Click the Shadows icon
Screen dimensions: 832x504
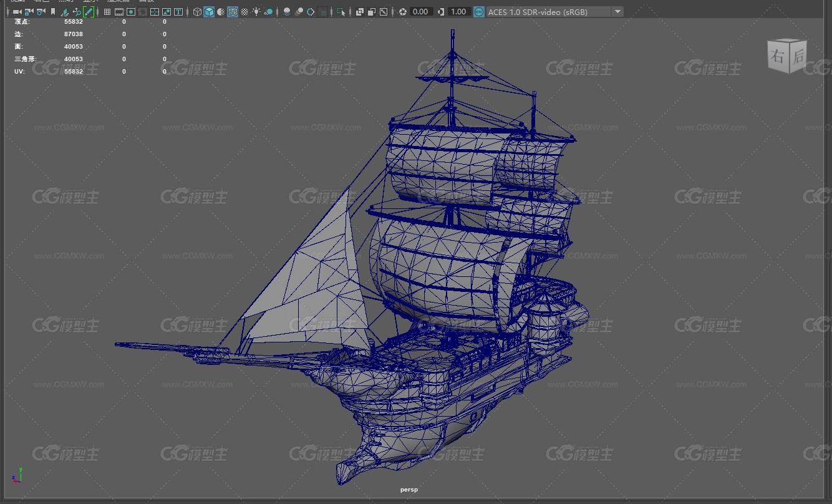(x=268, y=11)
